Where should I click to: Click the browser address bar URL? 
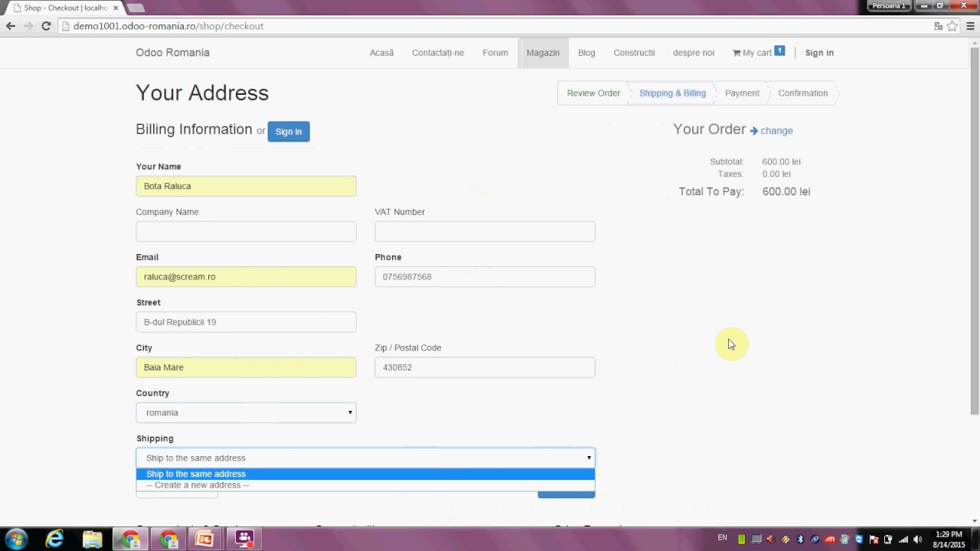(168, 26)
